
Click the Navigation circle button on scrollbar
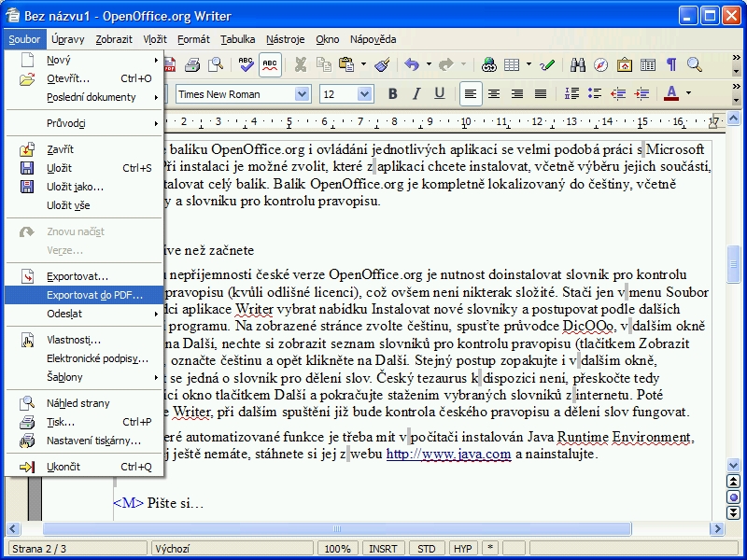tap(734, 497)
